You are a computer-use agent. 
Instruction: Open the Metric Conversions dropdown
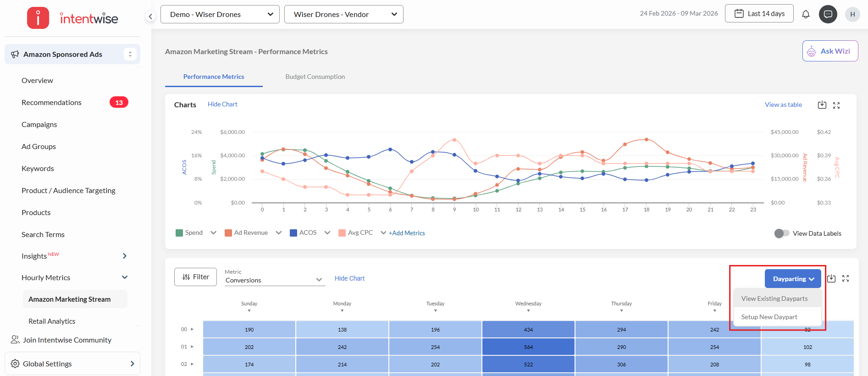tap(275, 280)
